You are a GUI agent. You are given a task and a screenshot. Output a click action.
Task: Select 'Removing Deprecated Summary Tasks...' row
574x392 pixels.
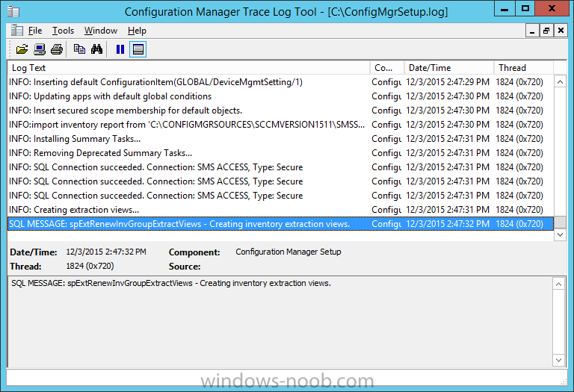pyautogui.click(x=280, y=153)
